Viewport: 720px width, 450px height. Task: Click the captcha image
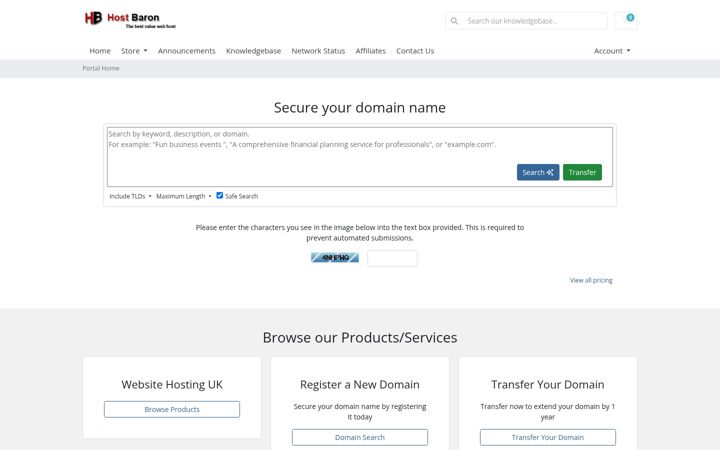click(x=335, y=258)
